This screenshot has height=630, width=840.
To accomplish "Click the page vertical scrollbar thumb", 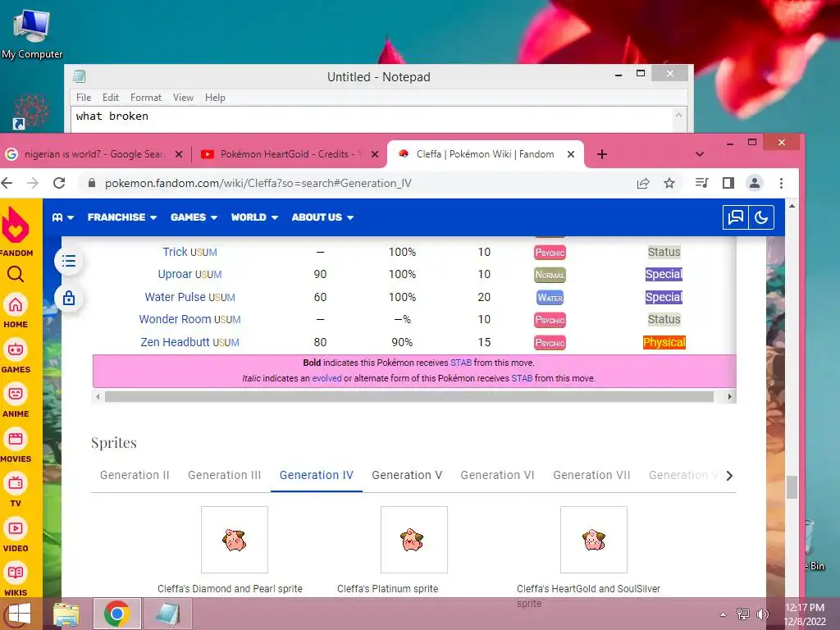I will coord(792,487).
